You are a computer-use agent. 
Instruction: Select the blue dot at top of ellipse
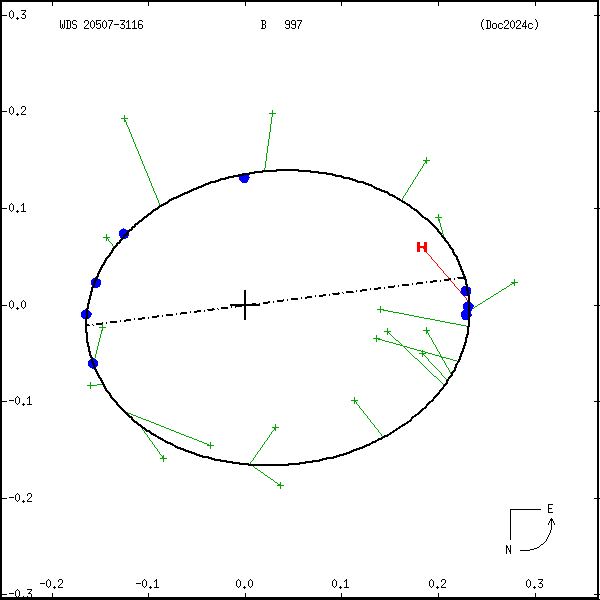tap(244, 178)
